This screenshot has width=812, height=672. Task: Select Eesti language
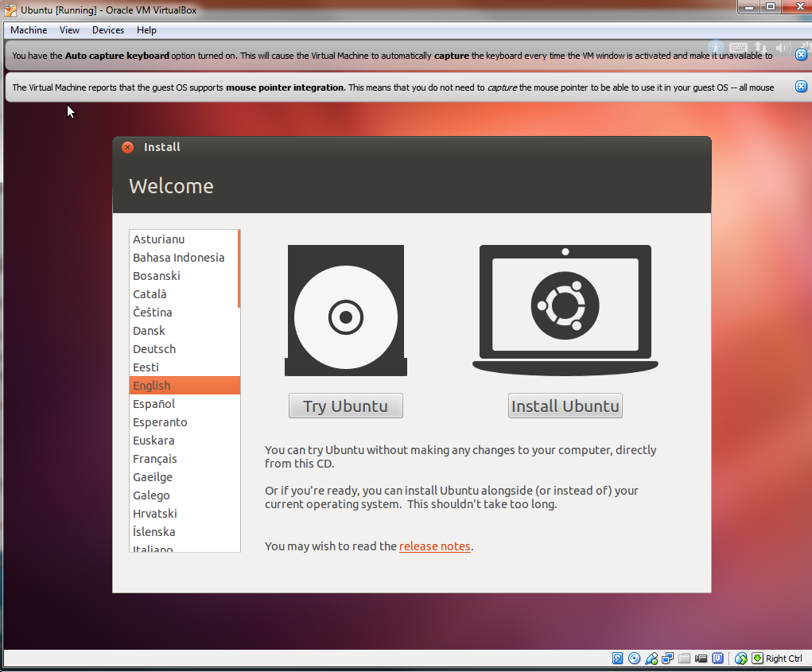[184, 367]
